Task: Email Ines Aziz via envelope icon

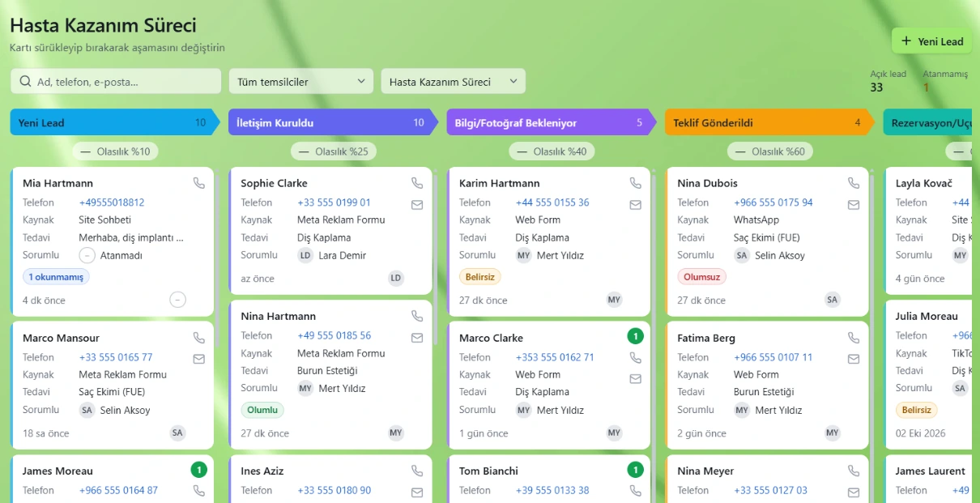Action: click(x=417, y=492)
